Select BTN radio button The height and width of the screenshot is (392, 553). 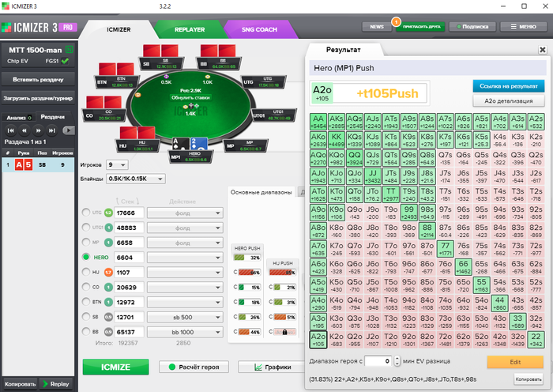tap(85, 302)
